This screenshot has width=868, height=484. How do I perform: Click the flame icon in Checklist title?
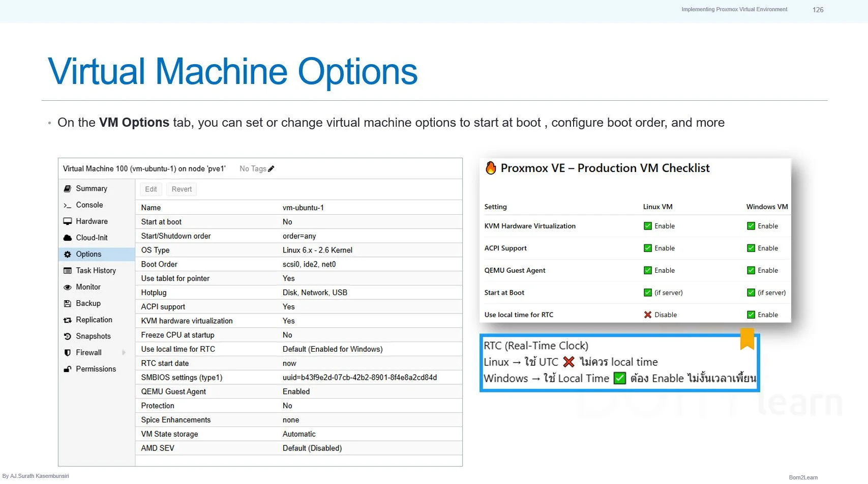pyautogui.click(x=491, y=168)
